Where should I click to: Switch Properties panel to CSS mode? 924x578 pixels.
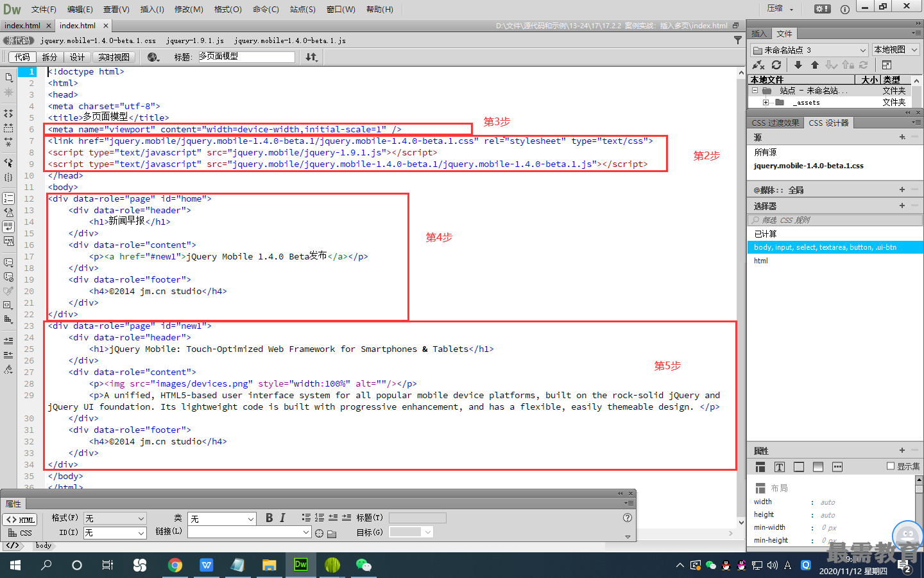[20, 533]
